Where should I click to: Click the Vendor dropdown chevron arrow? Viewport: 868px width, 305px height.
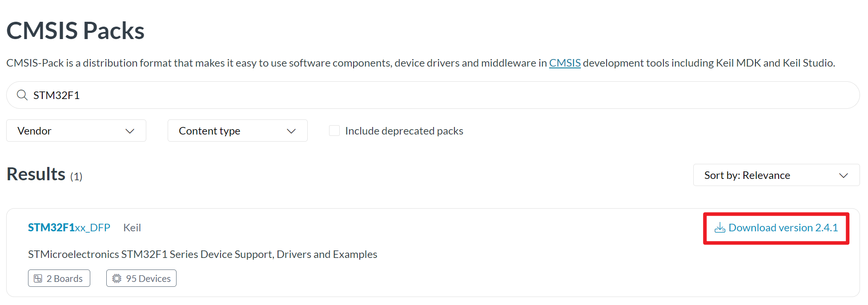click(x=130, y=131)
